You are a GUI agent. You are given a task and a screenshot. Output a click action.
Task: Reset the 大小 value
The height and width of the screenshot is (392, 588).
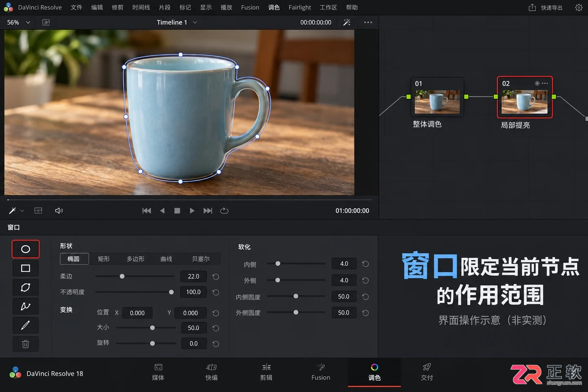point(216,328)
